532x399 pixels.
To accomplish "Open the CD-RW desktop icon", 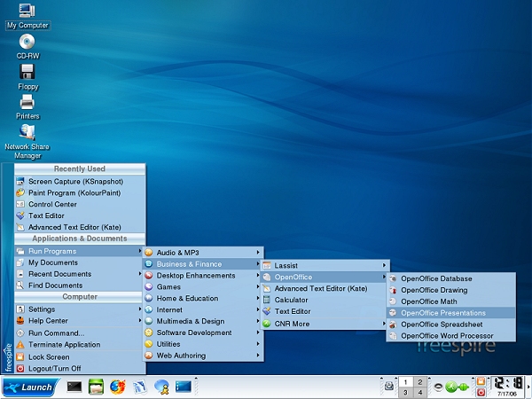I will tap(27, 43).
